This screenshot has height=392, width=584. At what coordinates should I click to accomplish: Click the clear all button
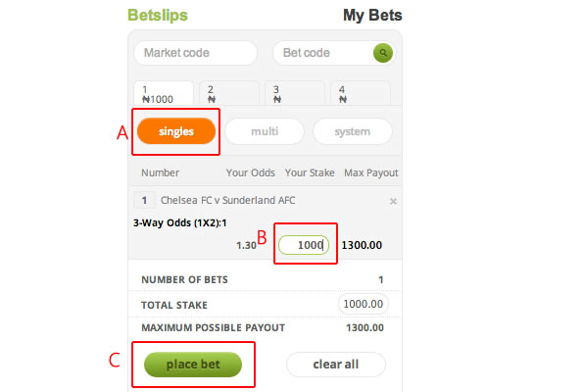(x=336, y=364)
